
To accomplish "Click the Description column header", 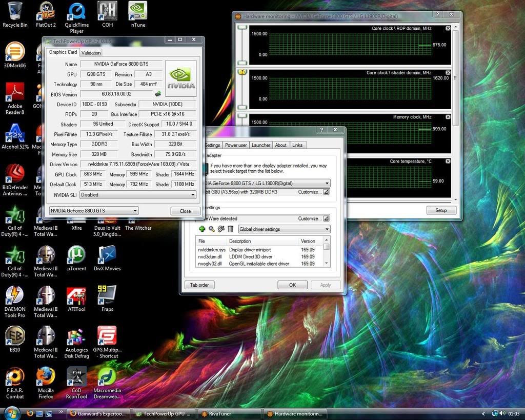I will coord(262,241).
